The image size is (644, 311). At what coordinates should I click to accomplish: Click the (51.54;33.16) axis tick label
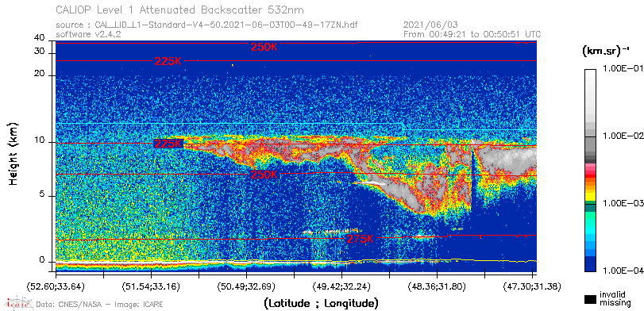pyautogui.click(x=152, y=286)
